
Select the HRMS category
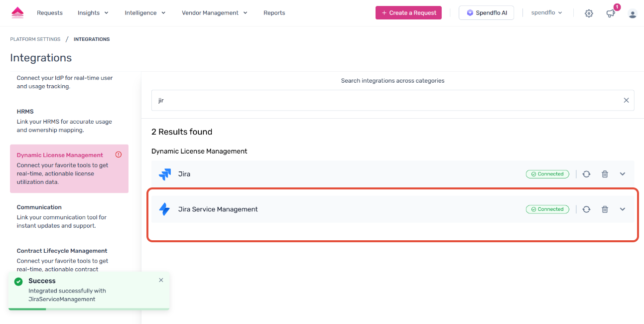pos(69,121)
